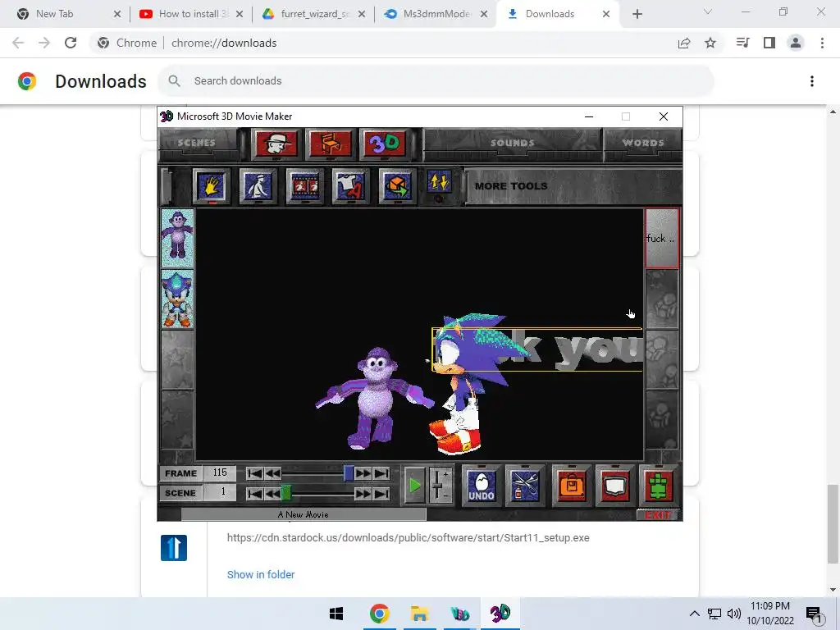The height and width of the screenshot is (630, 840).
Task: Open the SCENES menu
Action: [x=197, y=143]
